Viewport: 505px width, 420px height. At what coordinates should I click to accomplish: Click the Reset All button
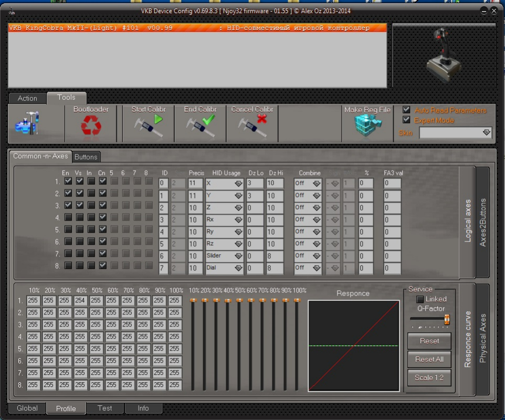point(429,359)
